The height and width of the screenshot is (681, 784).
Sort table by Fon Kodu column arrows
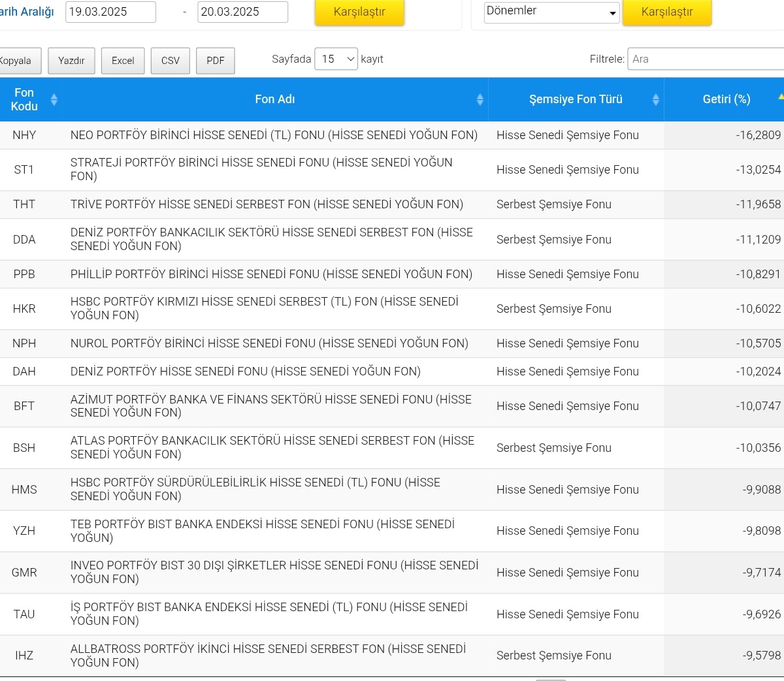point(54,99)
